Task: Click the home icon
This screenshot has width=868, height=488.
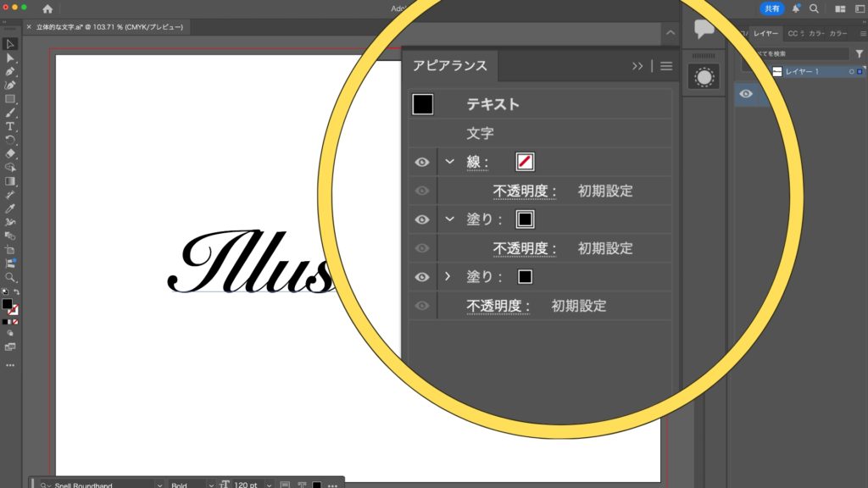Action: click(x=47, y=8)
